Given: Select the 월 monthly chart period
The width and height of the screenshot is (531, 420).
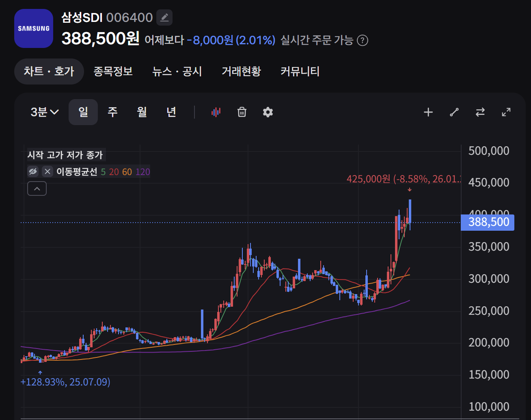Looking at the screenshot, I should (x=142, y=112).
